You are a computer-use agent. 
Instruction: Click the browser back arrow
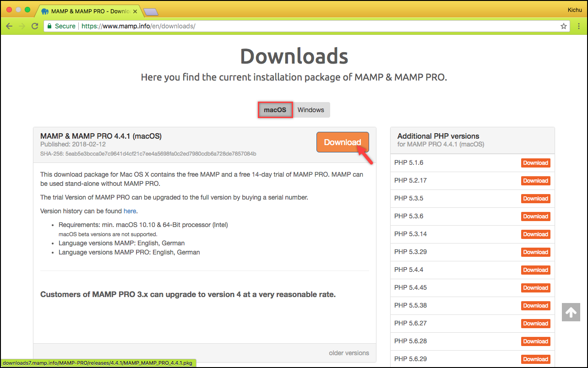9,26
